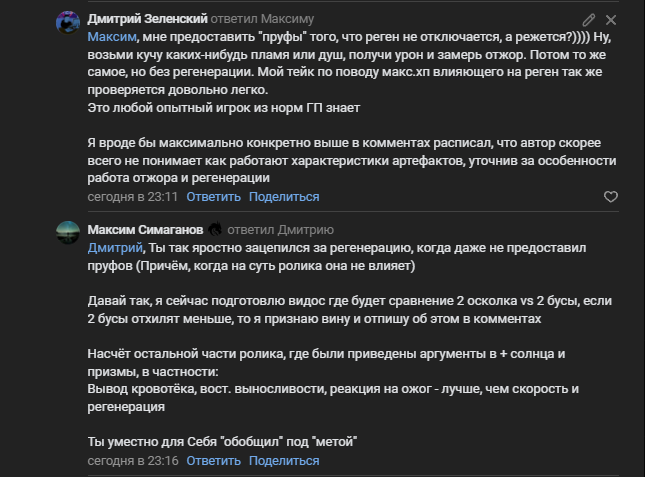645x477 pixels.
Task: Edit Дмитрий Зеленский's comment with the pencil icon
Action: click(589, 20)
